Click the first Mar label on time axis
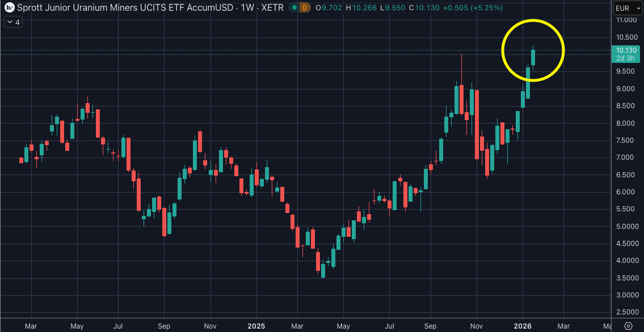The width and height of the screenshot is (644, 332). [x=31, y=327]
